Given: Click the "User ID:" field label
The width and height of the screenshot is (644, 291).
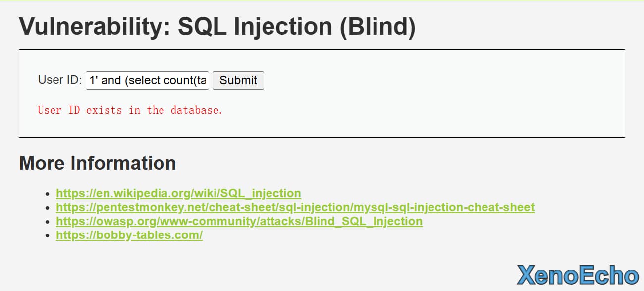Looking at the screenshot, I should point(59,80).
